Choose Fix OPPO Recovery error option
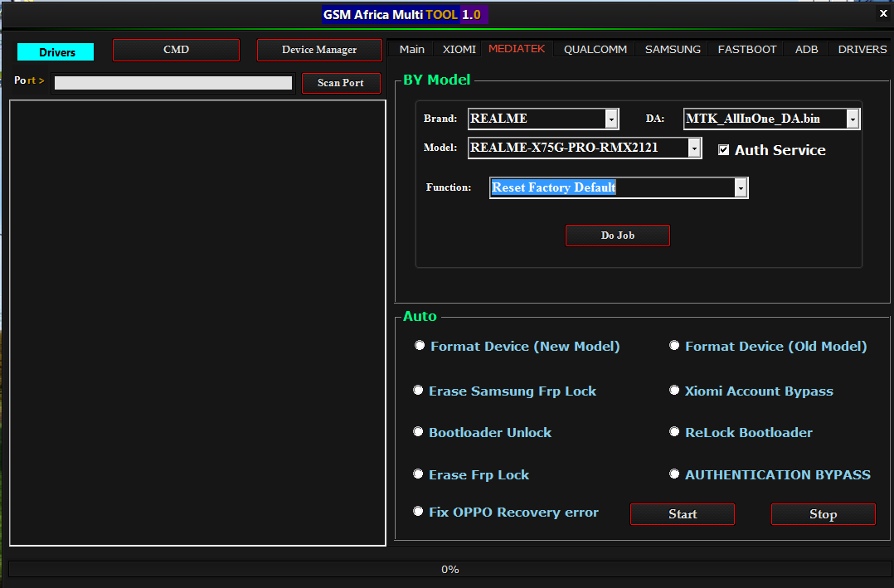This screenshot has height=588, width=894. click(x=418, y=512)
